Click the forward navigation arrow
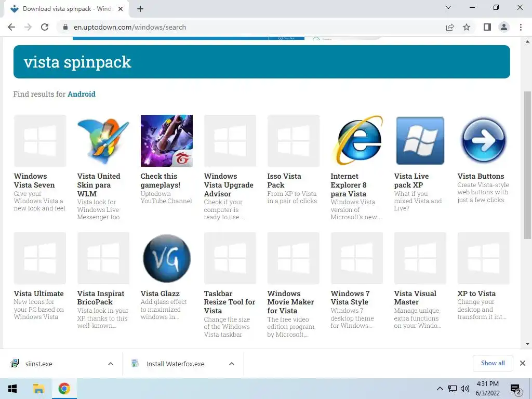The image size is (532, 399). (28, 27)
